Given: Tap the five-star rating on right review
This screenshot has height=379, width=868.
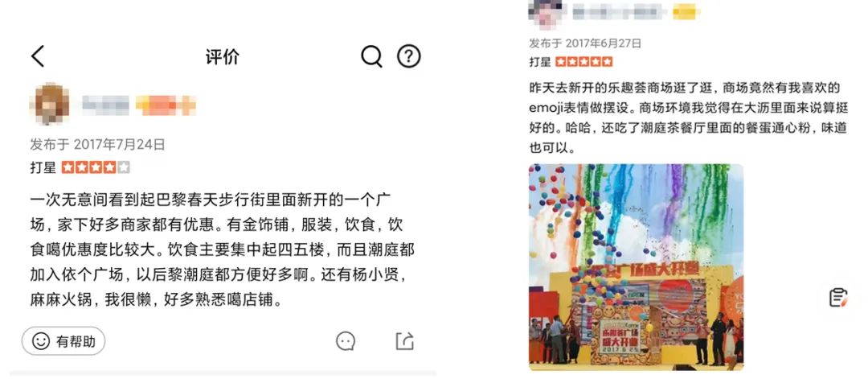Looking at the screenshot, I should tap(583, 61).
